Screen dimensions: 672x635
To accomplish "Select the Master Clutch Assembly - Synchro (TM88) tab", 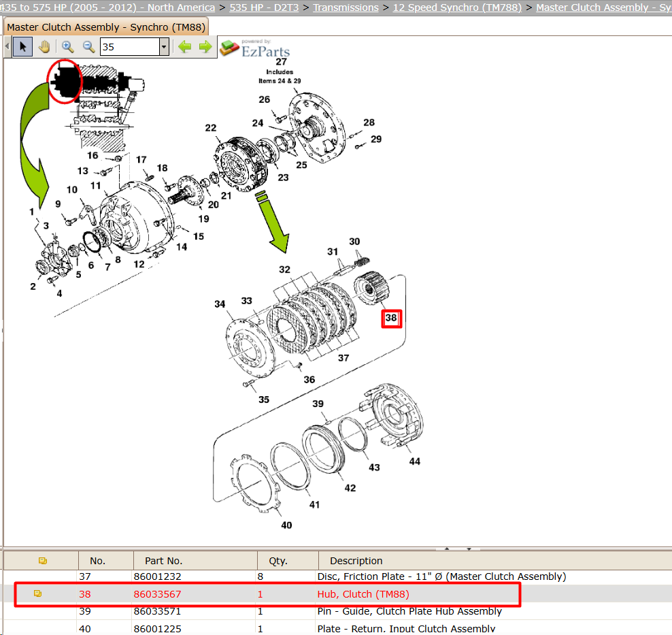I will click(x=106, y=27).
